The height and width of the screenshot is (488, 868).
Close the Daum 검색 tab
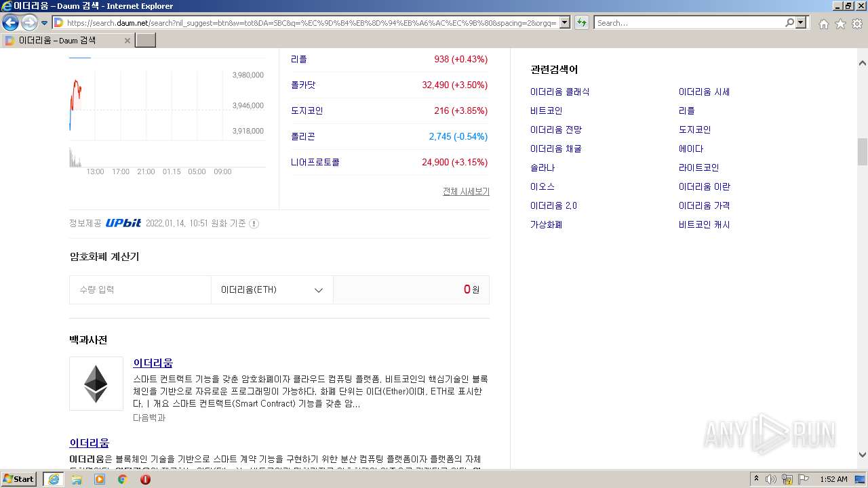pos(127,41)
